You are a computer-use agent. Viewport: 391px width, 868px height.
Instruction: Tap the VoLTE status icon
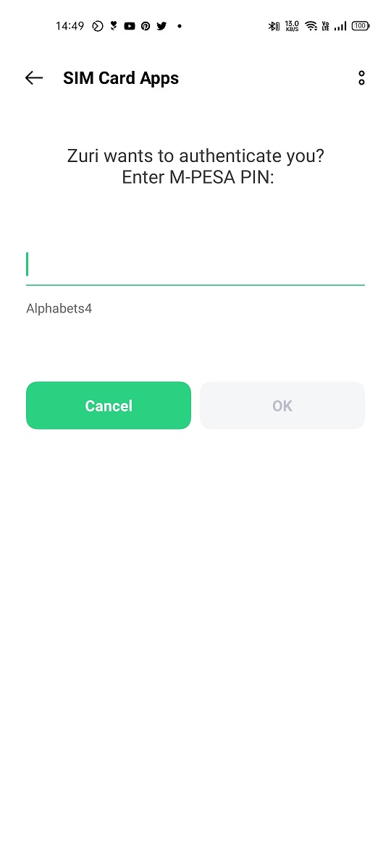(326, 26)
